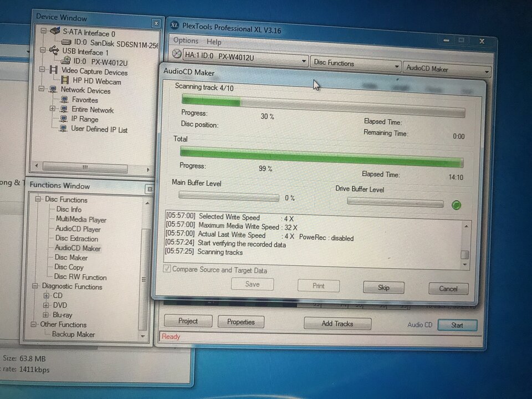Open the Help menu
The height and width of the screenshot is (399, 532).
click(x=214, y=42)
